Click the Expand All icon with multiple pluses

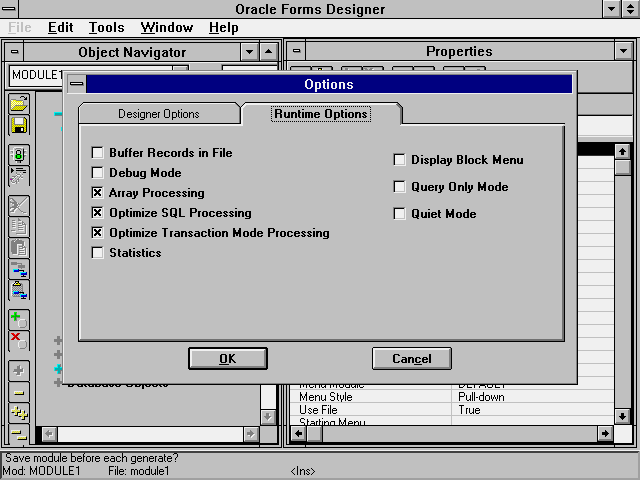click(x=19, y=413)
